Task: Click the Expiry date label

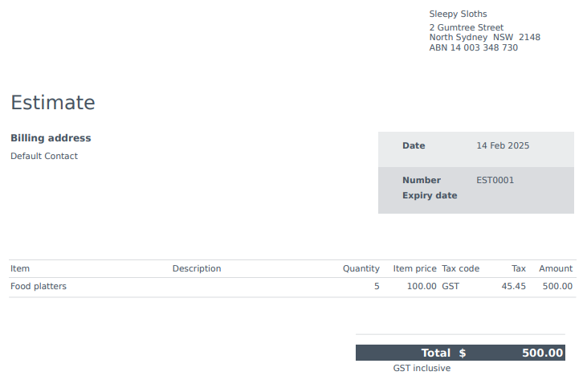Action: point(430,196)
